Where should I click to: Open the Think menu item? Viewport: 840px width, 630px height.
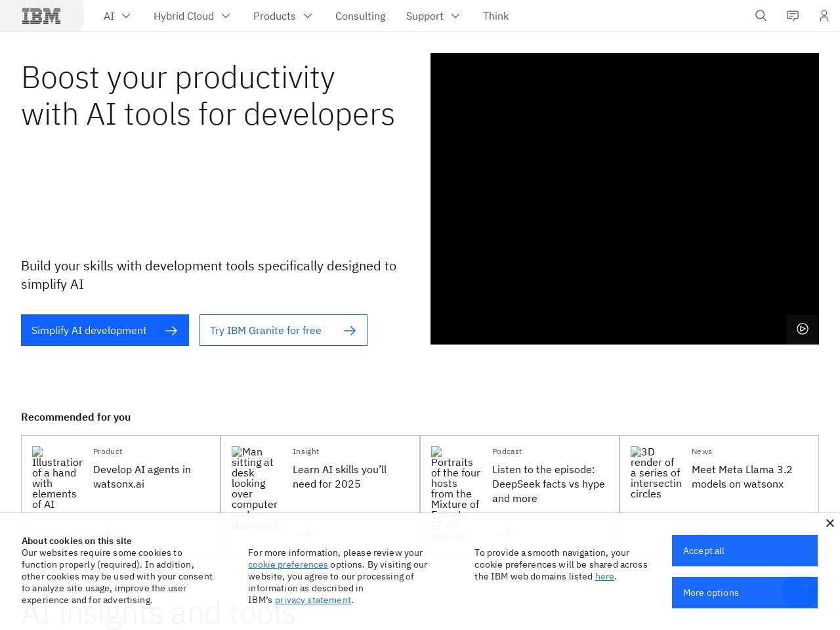click(x=495, y=16)
